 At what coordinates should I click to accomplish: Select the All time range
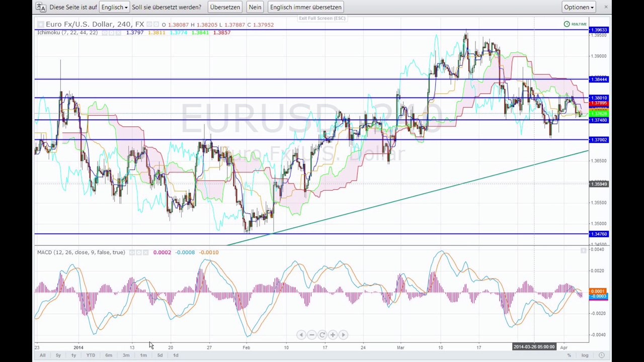[x=42, y=355]
